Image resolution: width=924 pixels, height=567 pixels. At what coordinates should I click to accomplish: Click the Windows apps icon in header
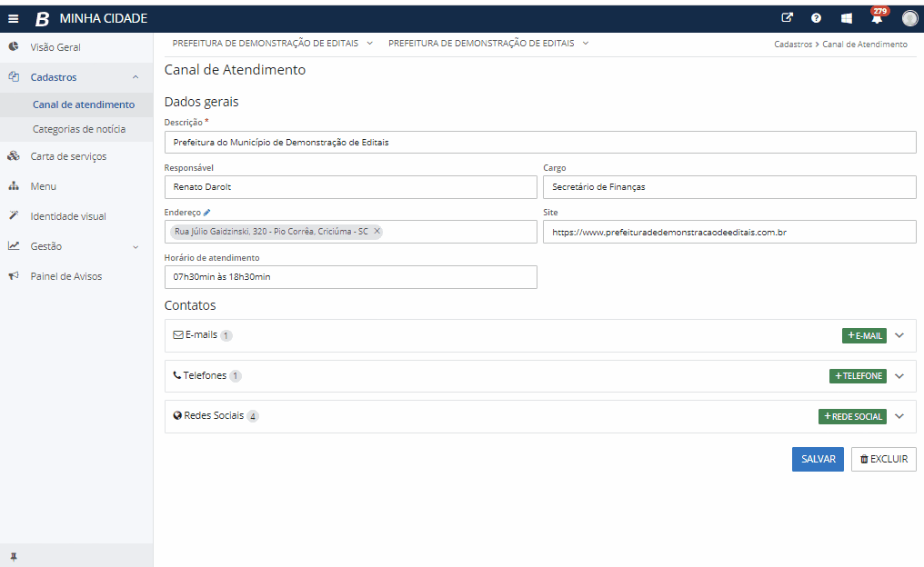click(x=846, y=18)
